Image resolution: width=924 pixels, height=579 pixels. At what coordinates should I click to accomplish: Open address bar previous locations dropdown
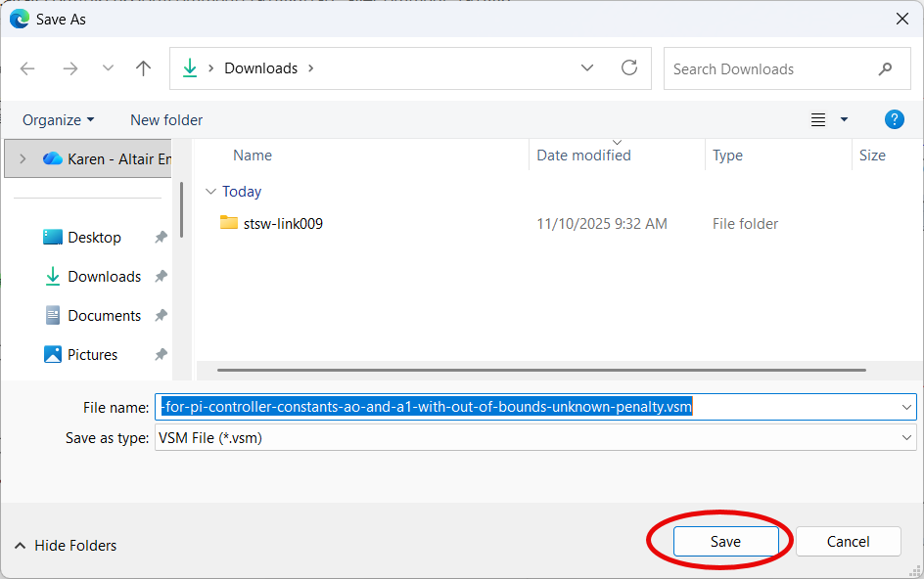click(587, 67)
